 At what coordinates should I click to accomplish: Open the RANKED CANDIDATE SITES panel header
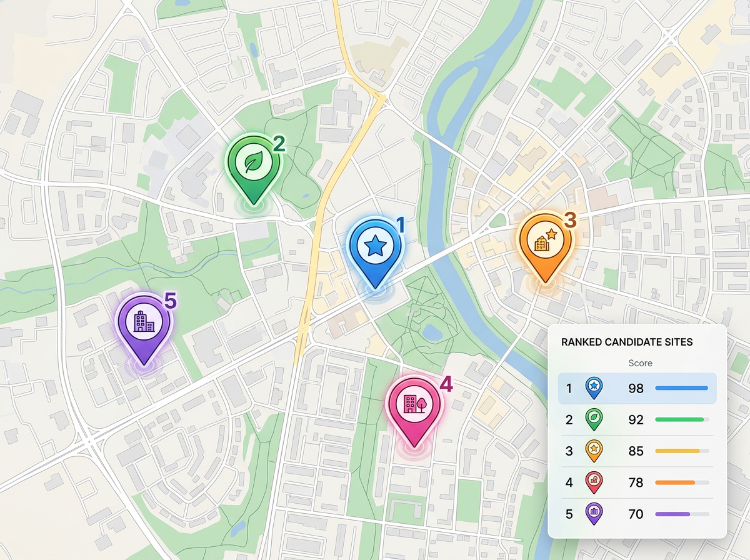(626, 342)
